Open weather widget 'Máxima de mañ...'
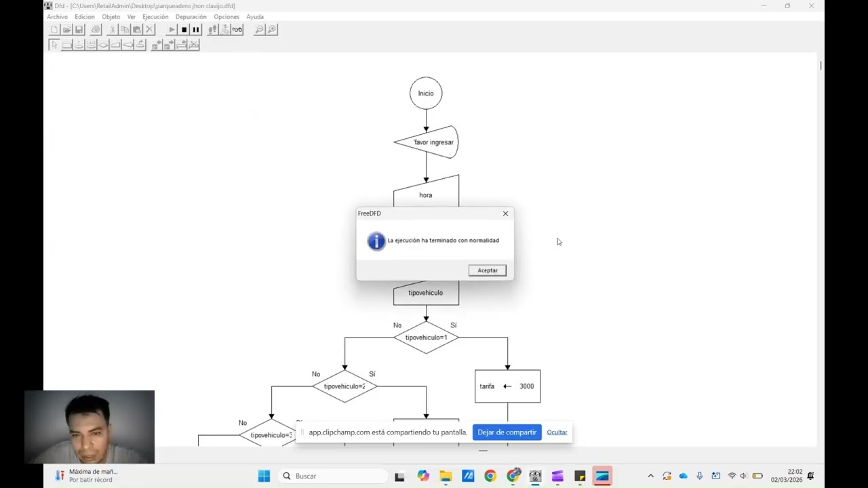 coord(85,476)
